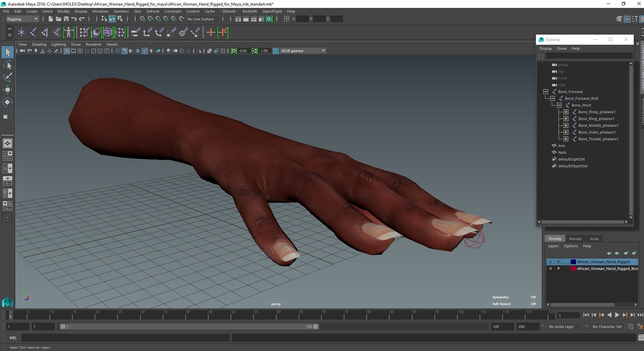This screenshot has height=351, width=644.
Task: Click the New Scene file icon
Action: point(50,19)
